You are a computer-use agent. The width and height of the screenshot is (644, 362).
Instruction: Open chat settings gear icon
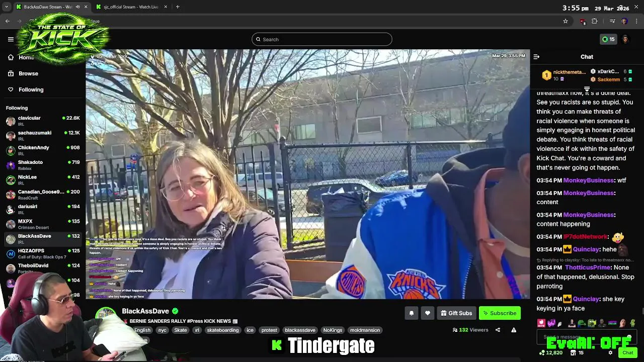[610, 353]
